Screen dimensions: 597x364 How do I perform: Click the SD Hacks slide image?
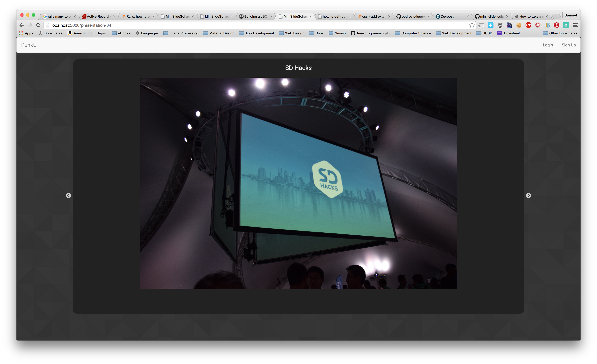click(x=298, y=183)
